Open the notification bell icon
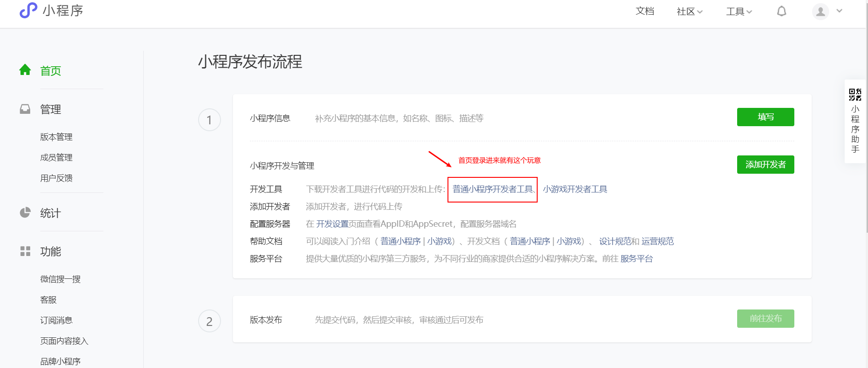This screenshot has width=868, height=368. [x=782, y=11]
